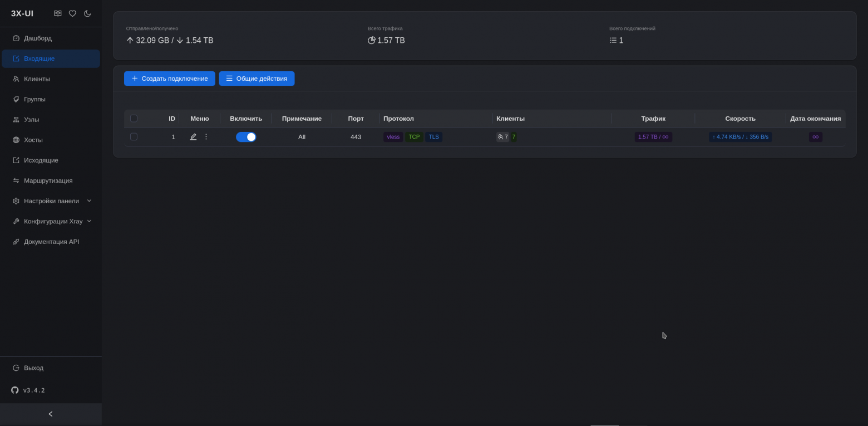Click the 32.09 GB / 1.54 TB statistic
868x426 pixels.
click(x=170, y=41)
